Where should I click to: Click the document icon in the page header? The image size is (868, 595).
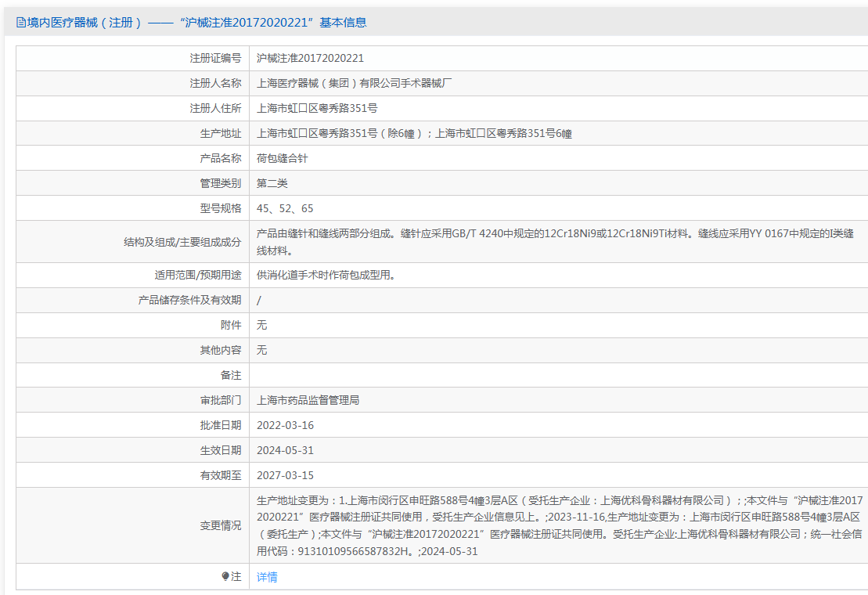tap(21, 23)
